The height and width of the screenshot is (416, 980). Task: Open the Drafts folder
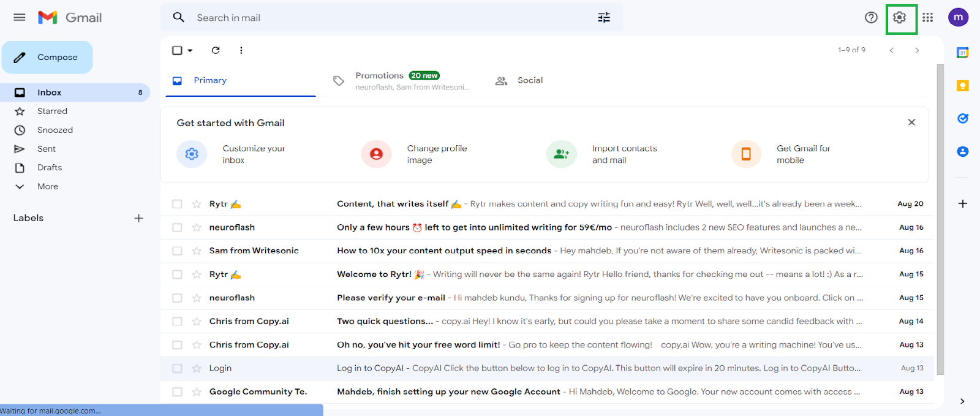click(75, 167)
